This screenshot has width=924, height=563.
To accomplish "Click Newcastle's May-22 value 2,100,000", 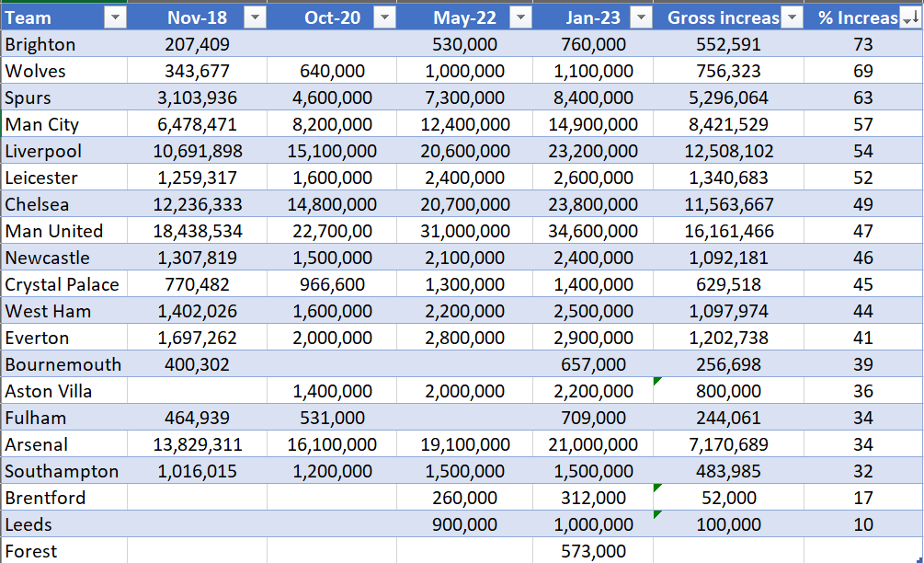I will click(x=464, y=258).
